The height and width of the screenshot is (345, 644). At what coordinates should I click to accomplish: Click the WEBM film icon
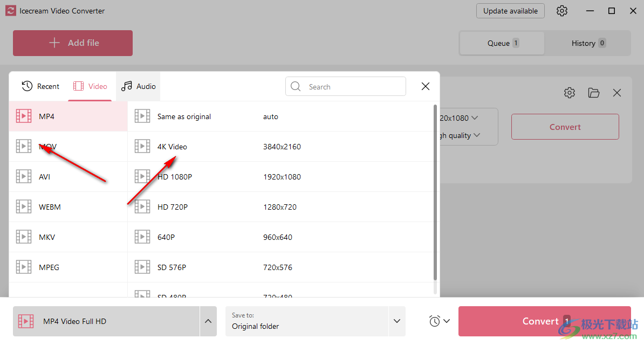[24, 206]
